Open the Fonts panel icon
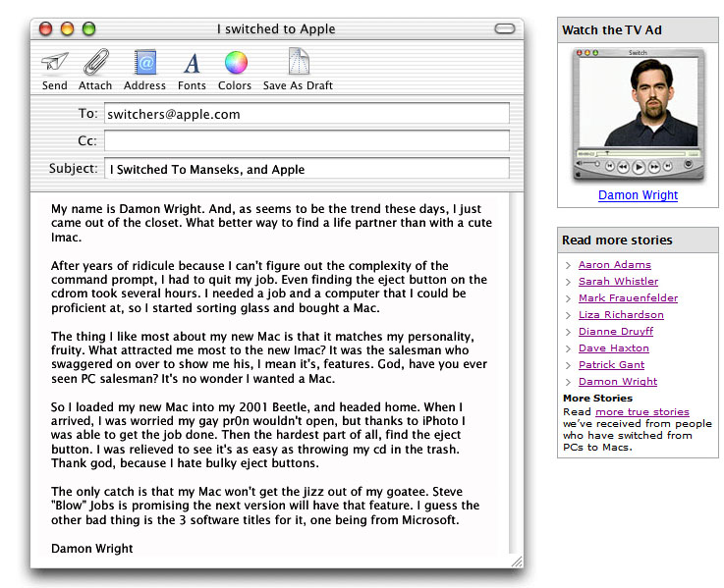 tap(192, 63)
